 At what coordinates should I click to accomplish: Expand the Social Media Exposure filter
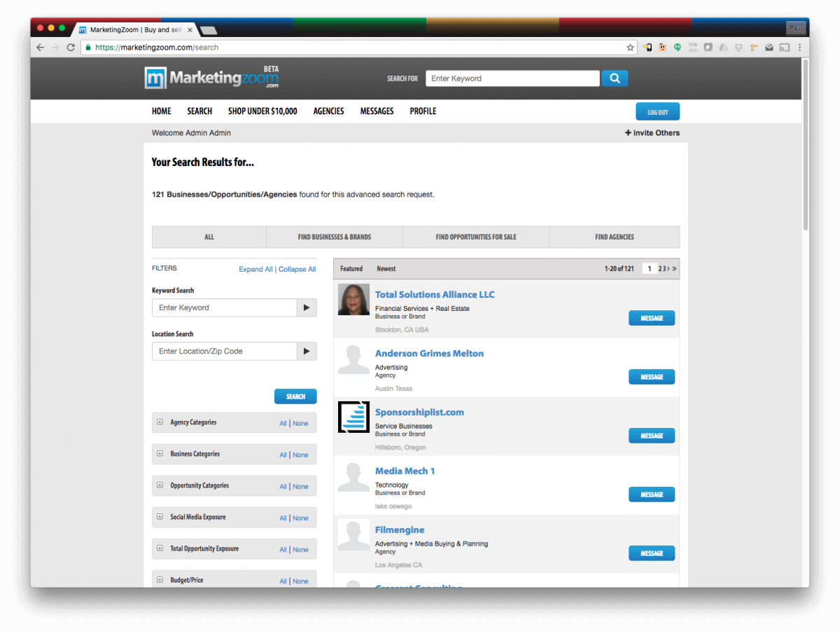coord(160,517)
